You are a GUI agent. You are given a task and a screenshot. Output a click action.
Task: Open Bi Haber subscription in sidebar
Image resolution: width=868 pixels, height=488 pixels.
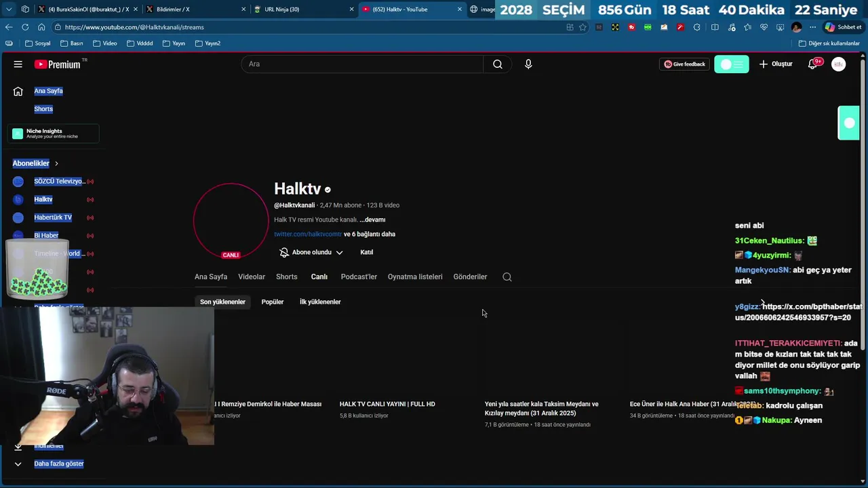tap(46, 235)
